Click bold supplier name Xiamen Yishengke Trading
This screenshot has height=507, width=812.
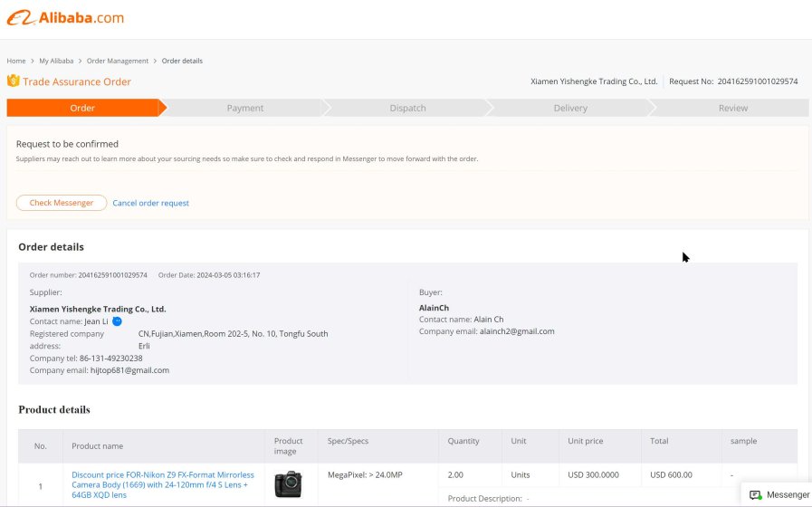pos(98,309)
